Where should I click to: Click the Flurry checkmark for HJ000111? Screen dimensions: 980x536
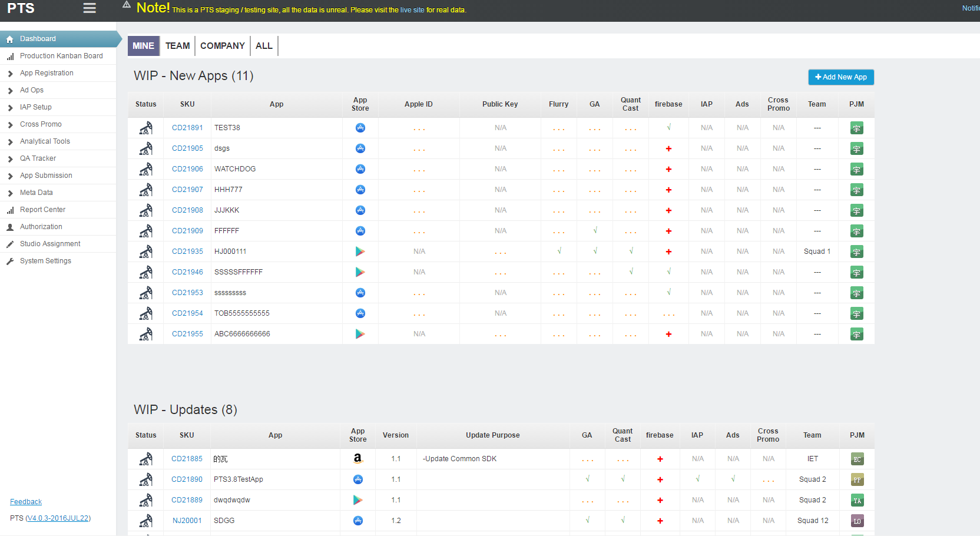coord(559,251)
